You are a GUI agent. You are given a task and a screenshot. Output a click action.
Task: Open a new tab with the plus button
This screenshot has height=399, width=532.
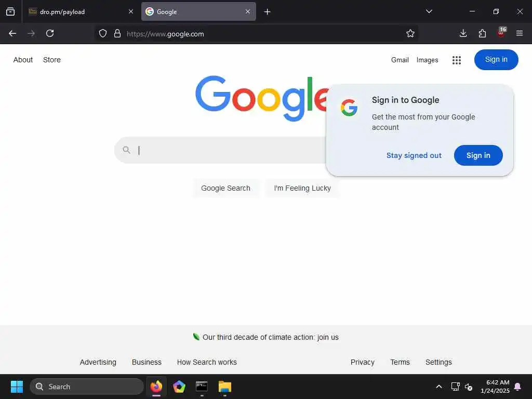268,12
